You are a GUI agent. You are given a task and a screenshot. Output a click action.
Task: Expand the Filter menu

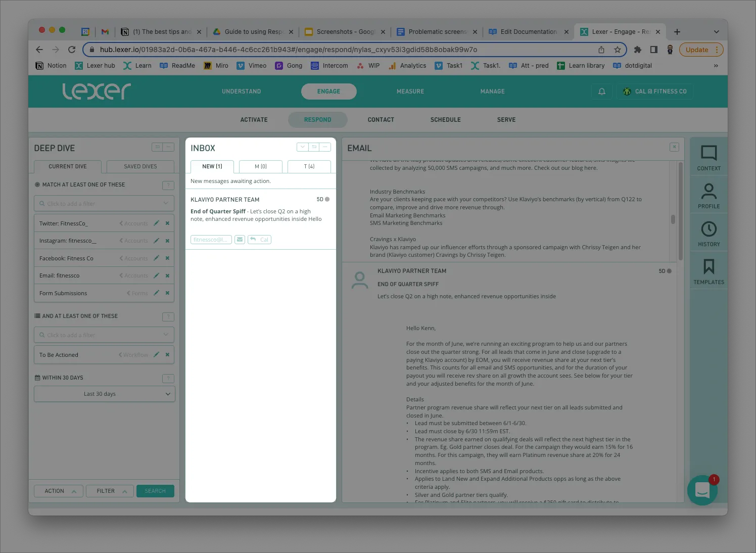110,491
